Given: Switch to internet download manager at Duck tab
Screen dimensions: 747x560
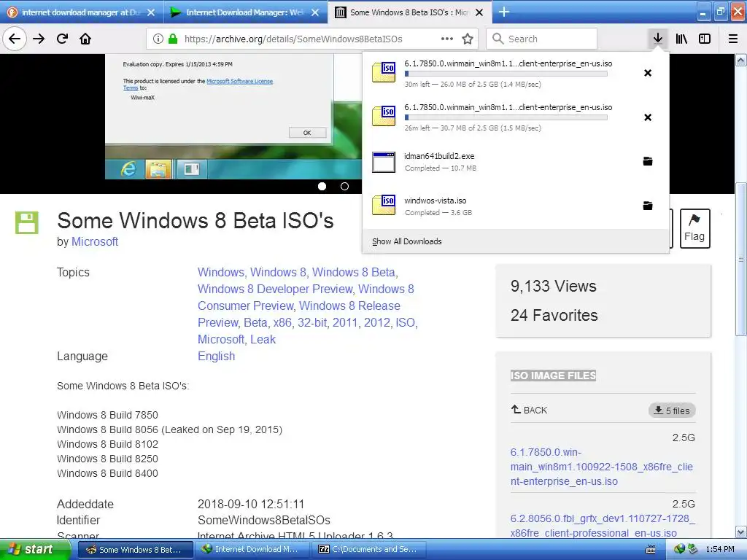Looking at the screenshot, I should click(x=80, y=12).
